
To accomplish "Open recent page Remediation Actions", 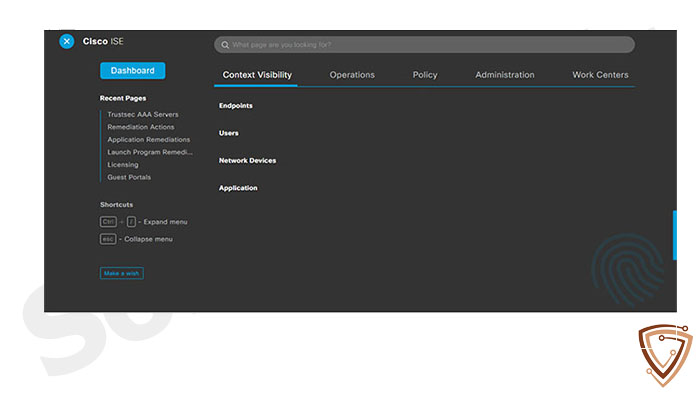I will click(141, 127).
